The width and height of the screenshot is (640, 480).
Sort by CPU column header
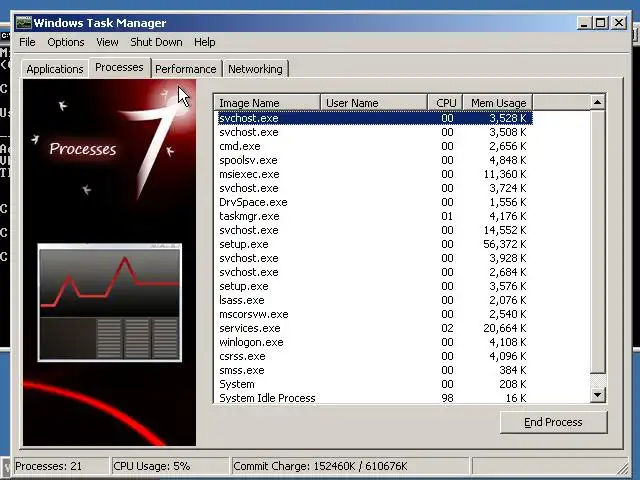pyautogui.click(x=445, y=103)
